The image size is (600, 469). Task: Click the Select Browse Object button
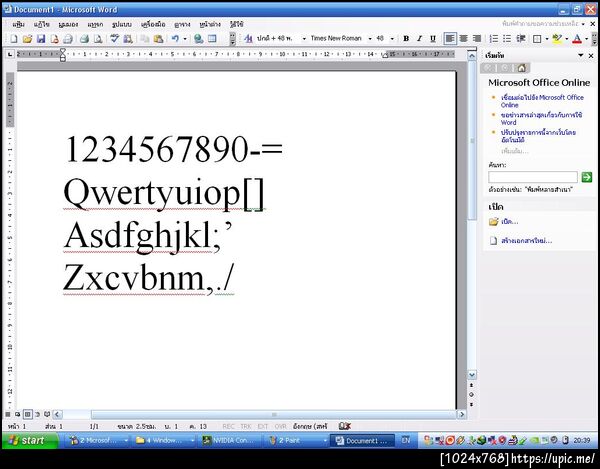tap(471, 394)
